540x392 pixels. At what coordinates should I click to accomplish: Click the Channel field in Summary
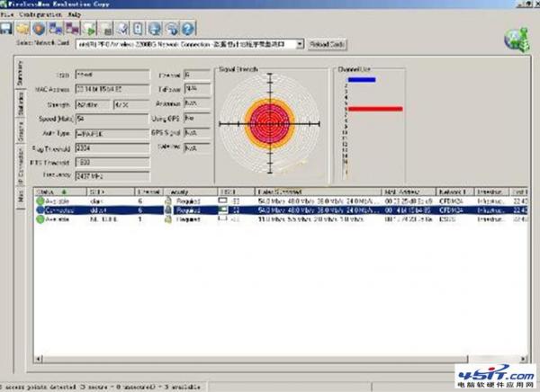click(197, 75)
